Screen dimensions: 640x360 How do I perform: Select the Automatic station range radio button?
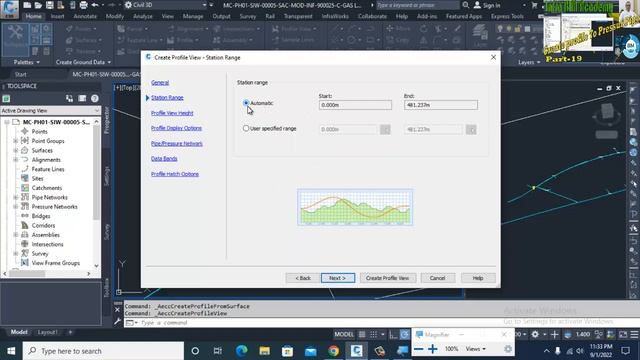click(x=246, y=103)
